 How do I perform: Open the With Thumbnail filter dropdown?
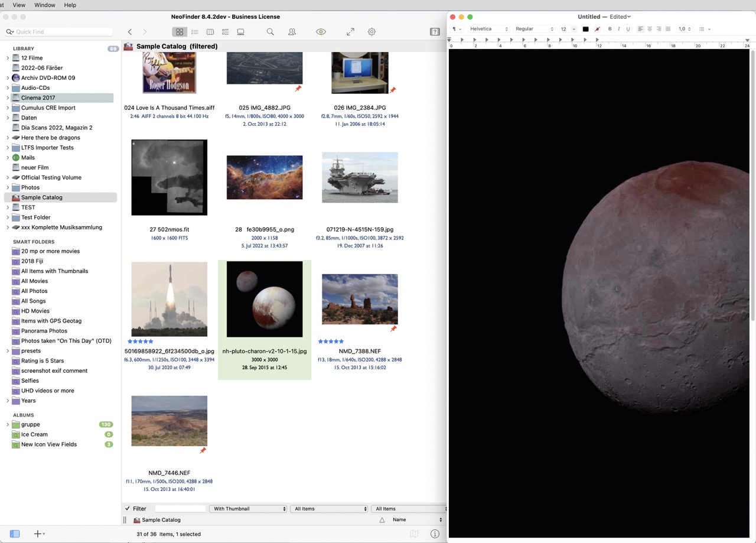pyautogui.click(x=248, y=509)
